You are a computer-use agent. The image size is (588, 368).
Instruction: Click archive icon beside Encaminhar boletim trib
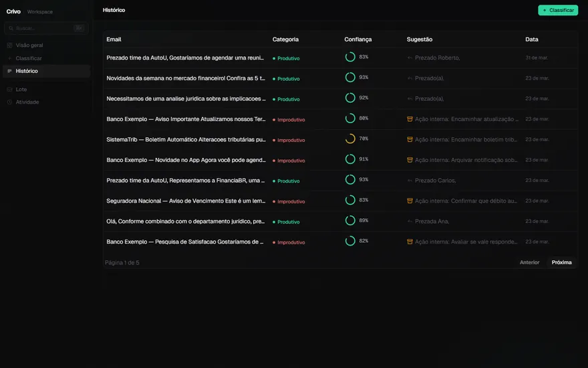[x=410, y=139]
